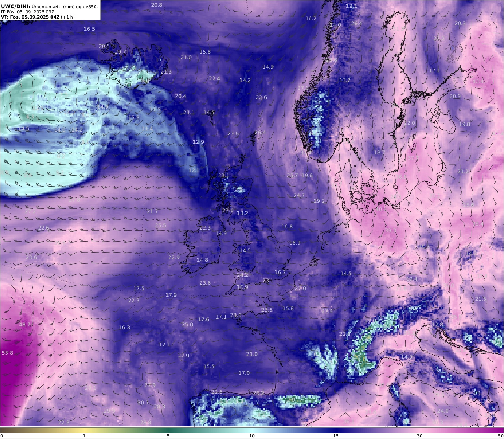Click the map value '20.8'
The width and height of the screenshot is (504, 439).
(x=156, y=5)
